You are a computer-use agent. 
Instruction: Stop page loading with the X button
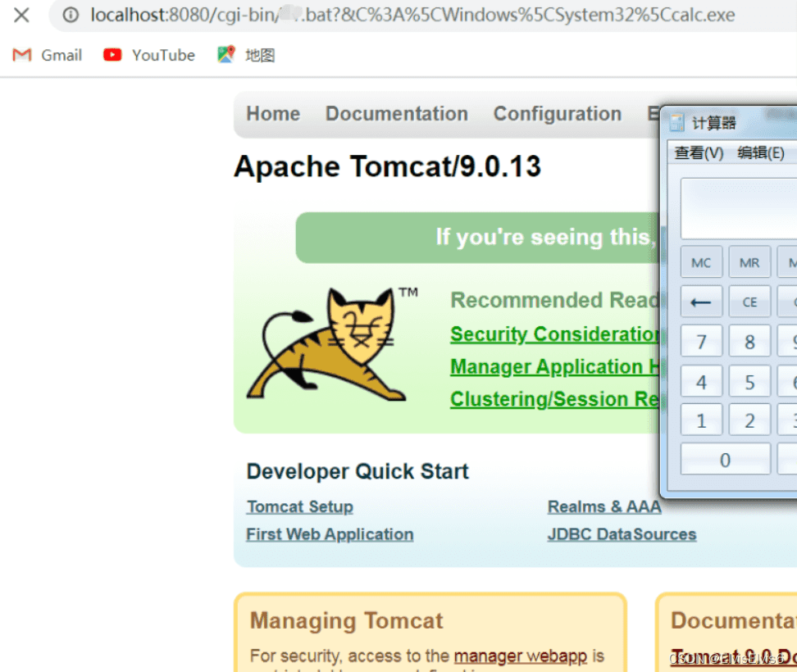pyautogui.click(x=21, y=15)
